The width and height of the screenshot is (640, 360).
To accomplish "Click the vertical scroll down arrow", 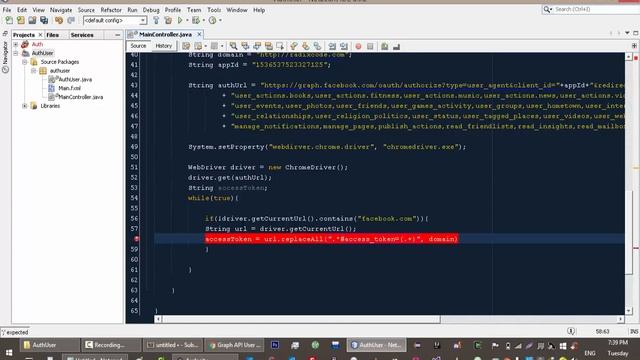I will [629, 311].
